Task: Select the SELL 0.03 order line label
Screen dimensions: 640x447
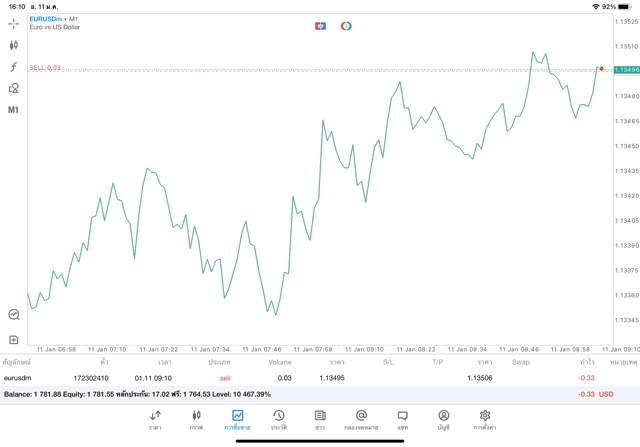Action: pyautogui.click(x=45, y=67)
